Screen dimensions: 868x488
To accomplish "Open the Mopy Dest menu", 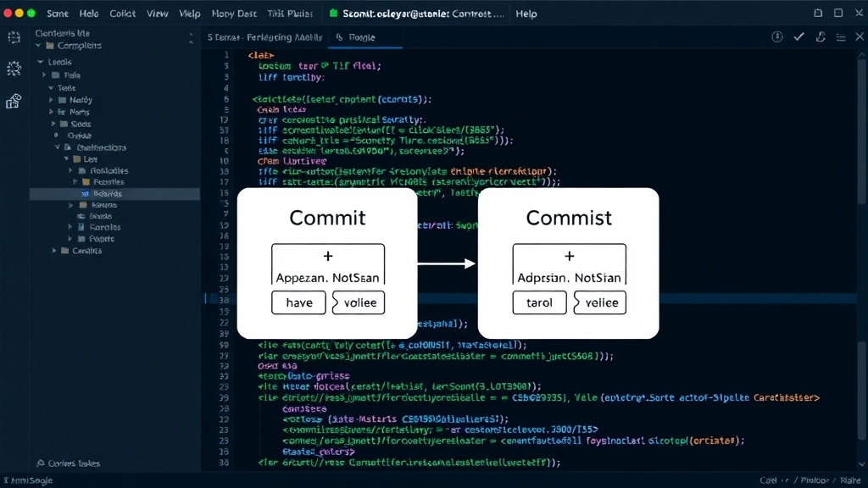I will tap(234, 14).
